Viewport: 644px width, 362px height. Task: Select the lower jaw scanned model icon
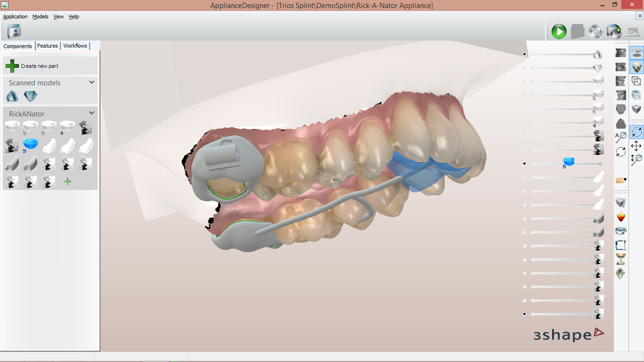(30, 96)
